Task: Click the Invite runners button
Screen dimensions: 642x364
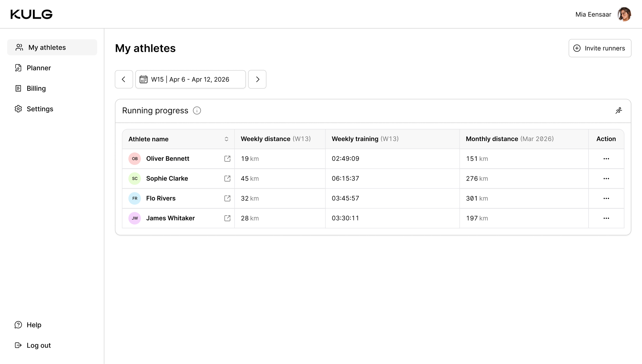Action: tap(600, 48)
